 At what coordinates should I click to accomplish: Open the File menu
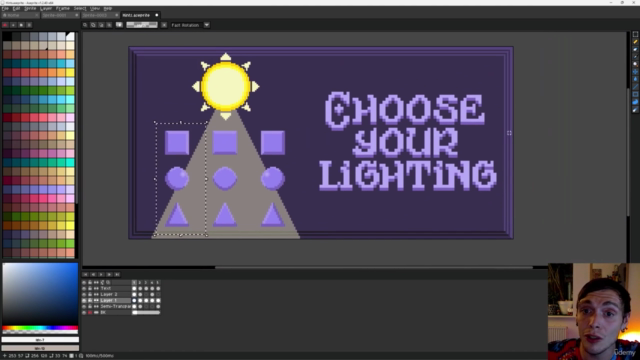[5, 8]
